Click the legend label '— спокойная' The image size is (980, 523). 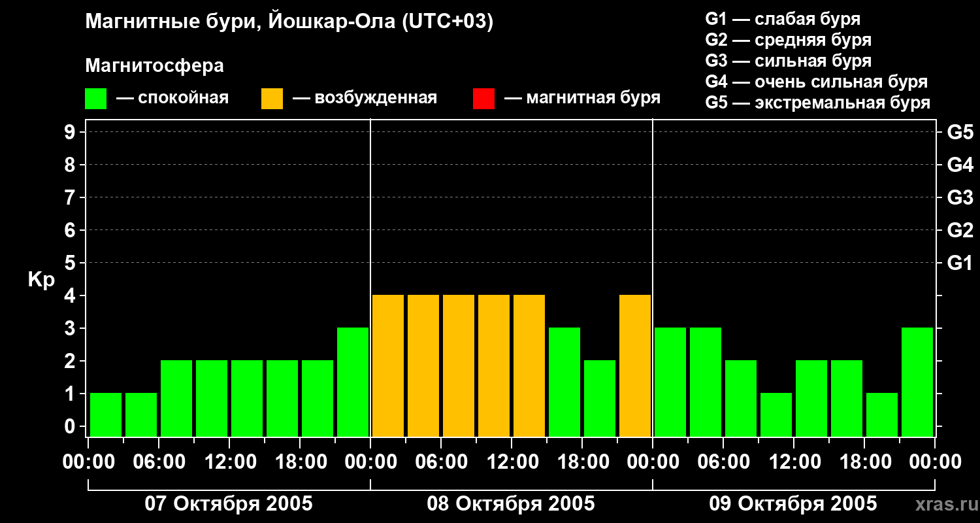click(x=172, y=98)
